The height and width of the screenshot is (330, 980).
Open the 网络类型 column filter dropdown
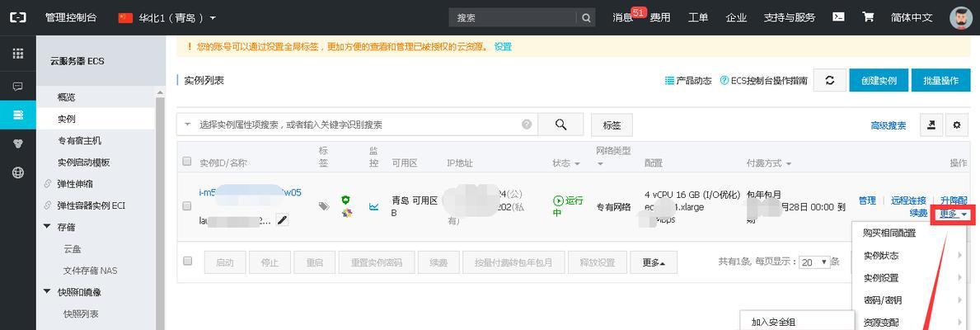(x=600, y=164)
